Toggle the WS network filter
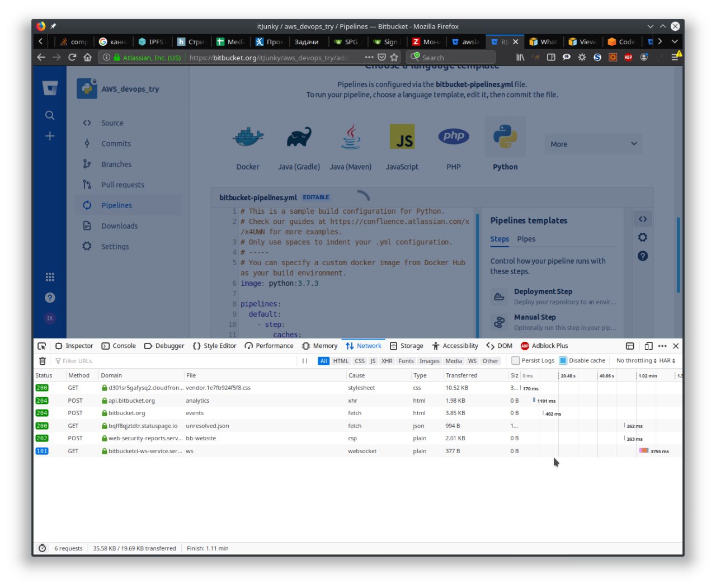Viewport: 716px width, 588px height. point(472,361)
